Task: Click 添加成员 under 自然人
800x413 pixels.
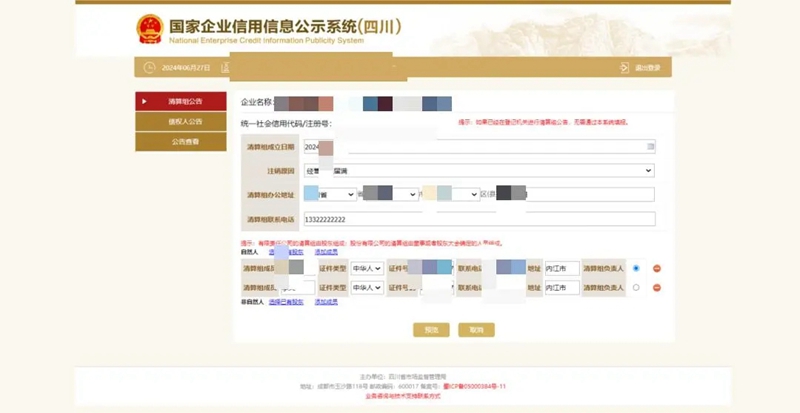Action: pos(326,252)
